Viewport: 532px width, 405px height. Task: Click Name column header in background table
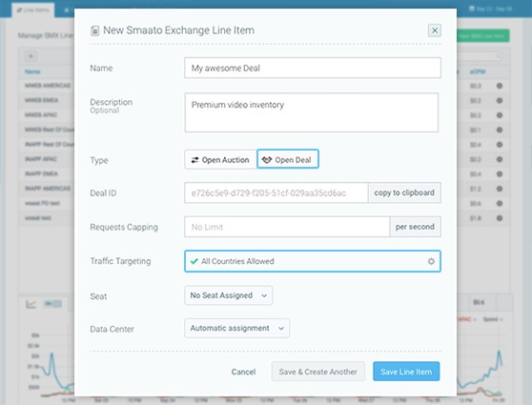[x=32, y=71]
